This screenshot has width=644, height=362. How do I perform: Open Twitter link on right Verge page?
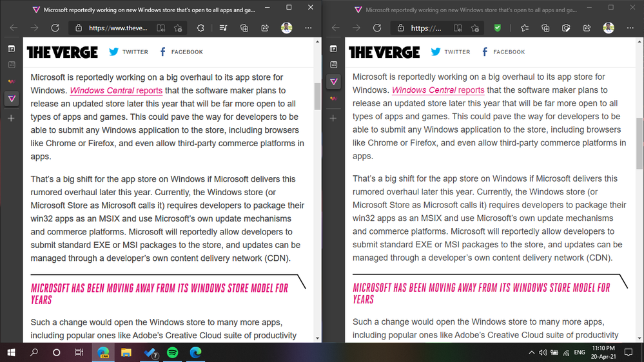pos(451,52)
